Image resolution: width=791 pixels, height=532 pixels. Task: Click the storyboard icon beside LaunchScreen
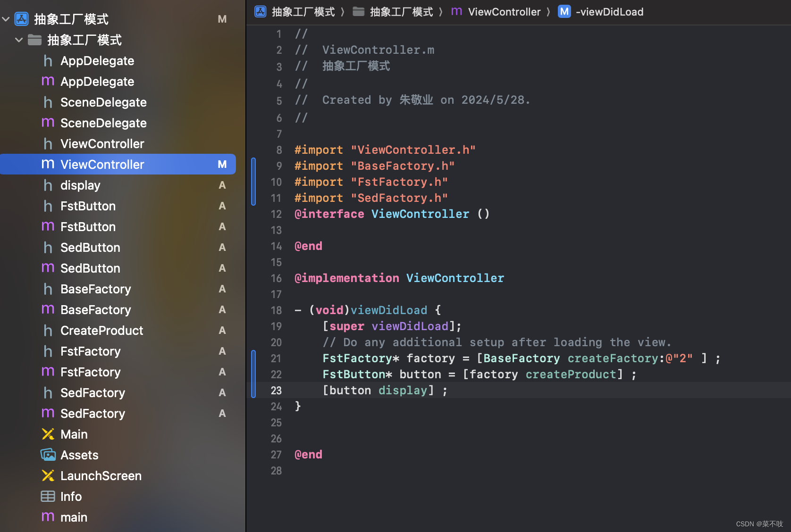pyautogui.click(x=48, y=475)
